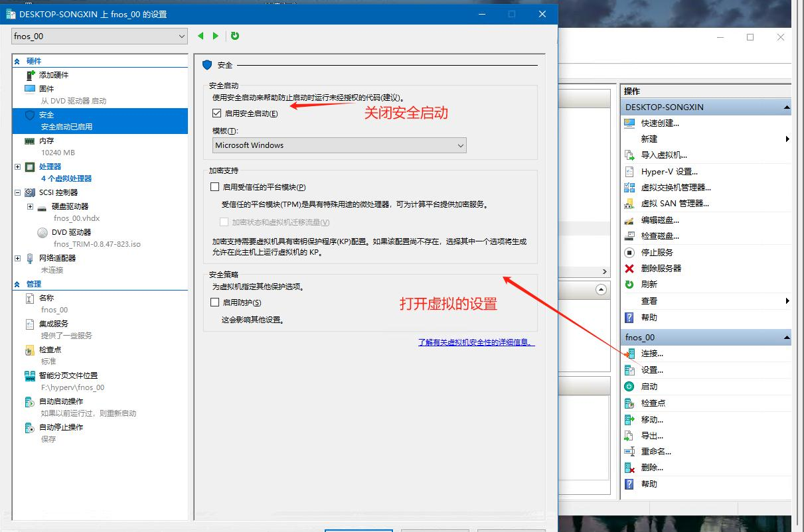
Task: Expand the 处理器 tree node
Action: point(17,166)
